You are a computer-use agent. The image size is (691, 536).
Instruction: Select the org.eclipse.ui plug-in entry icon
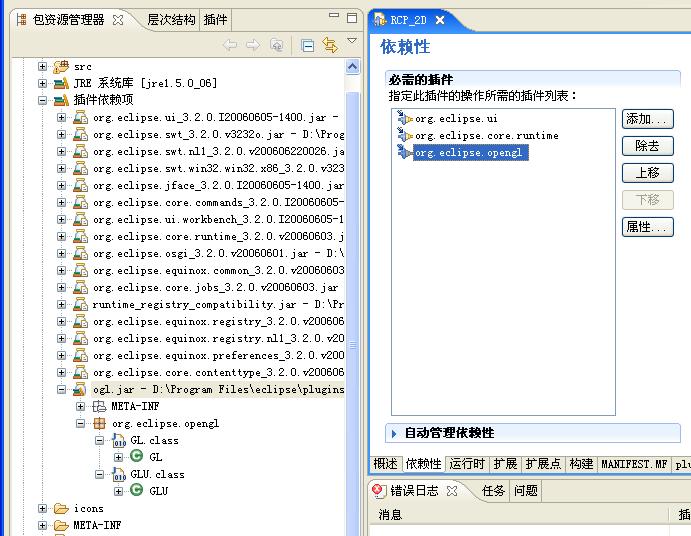(x=404, y=118)
